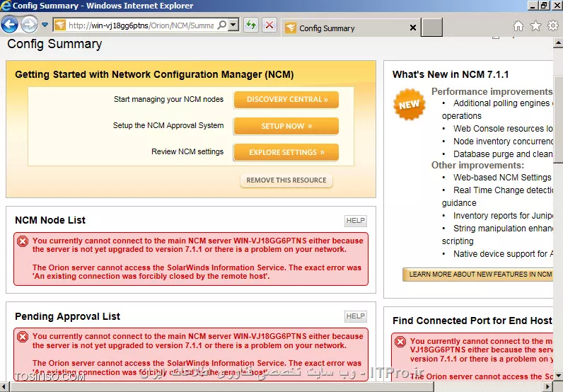
Task: Click Remove This Resource button
Action: pyautogui.click(x=286, y=180)
